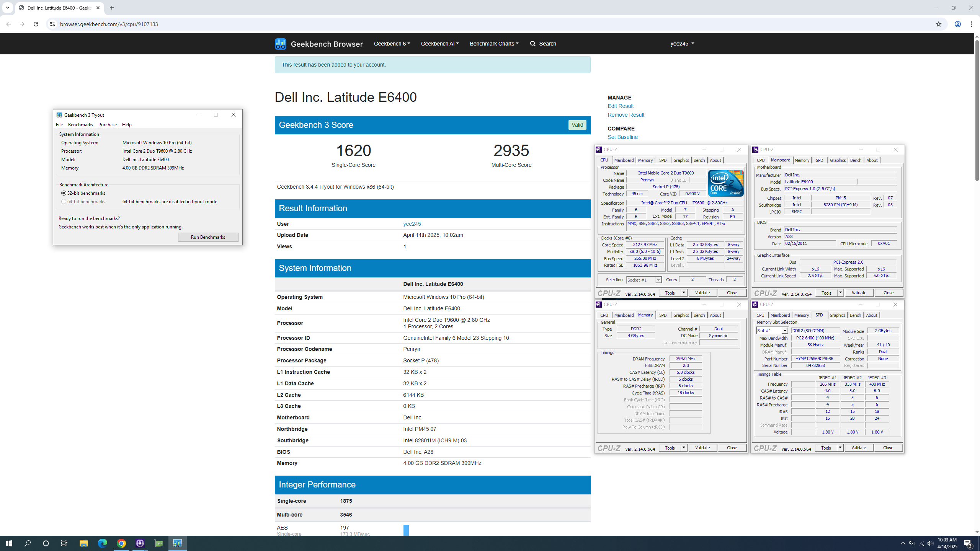Image resolution: width=980 pixels, height=551 pixels.
Task: Switch to About tab in CPU-Z SPD window
Action: pos(872,315)
